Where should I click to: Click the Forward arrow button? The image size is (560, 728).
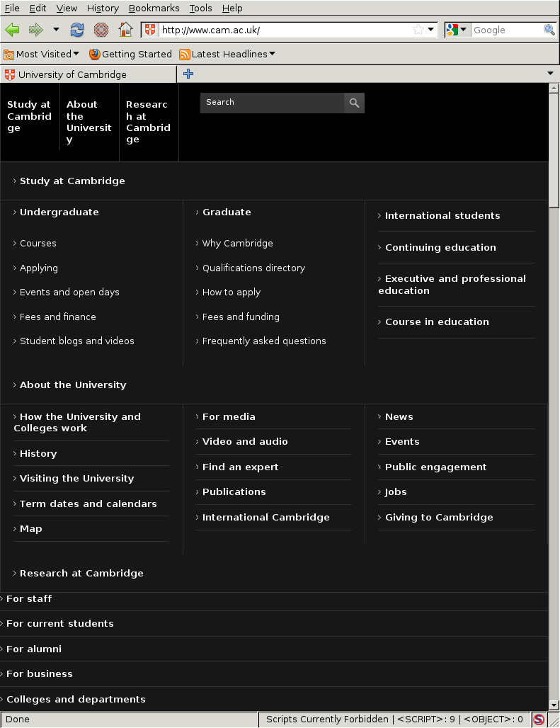(35, 30)
